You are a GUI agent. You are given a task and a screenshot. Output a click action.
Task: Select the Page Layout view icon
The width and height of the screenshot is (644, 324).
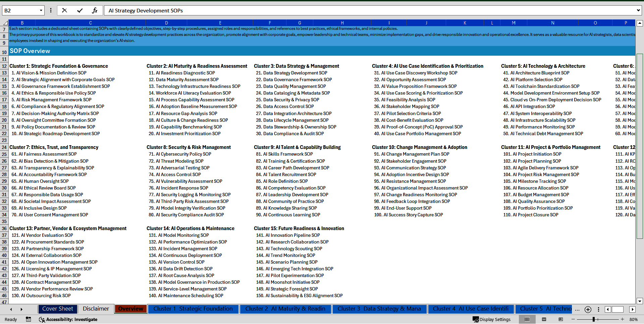click(543, 319)
